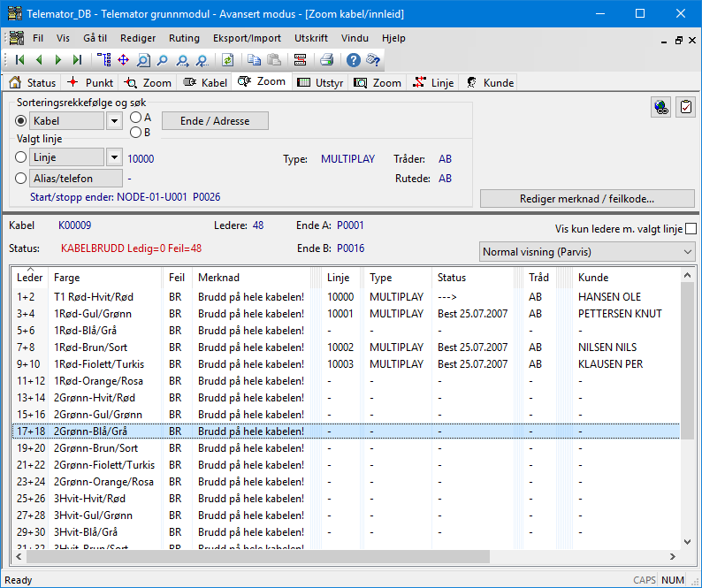
Task: Click the find next magnifier icon
Action: (x=182, y=59)
